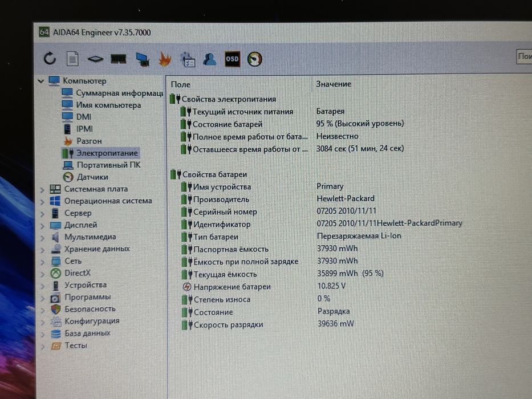Select Конфигурация in the tree
Viewport: 532px width, 399px height.
(x=85, y=321)
